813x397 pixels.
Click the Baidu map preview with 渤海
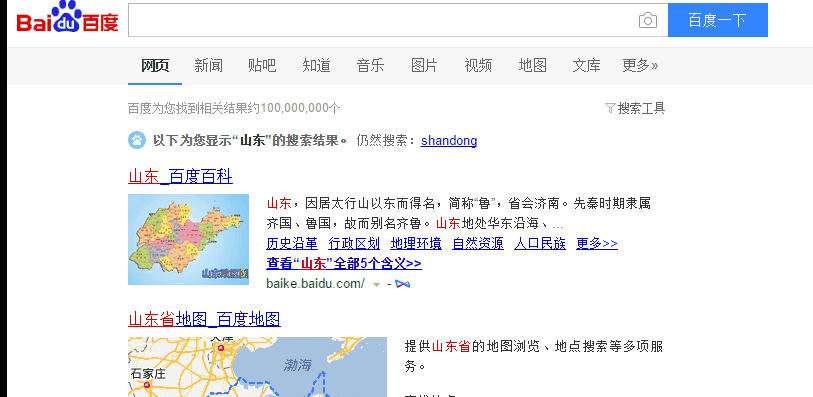tap(257, 367)
